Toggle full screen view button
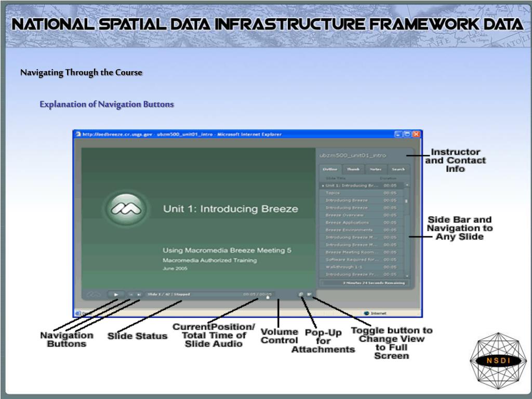The width and height of the screenshot is (532, 399). (309, 295)
